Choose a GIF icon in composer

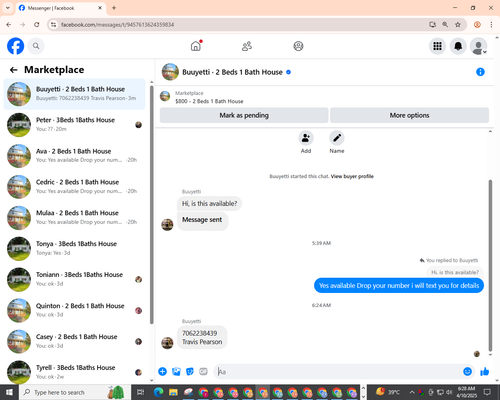[x=203, y=371]
